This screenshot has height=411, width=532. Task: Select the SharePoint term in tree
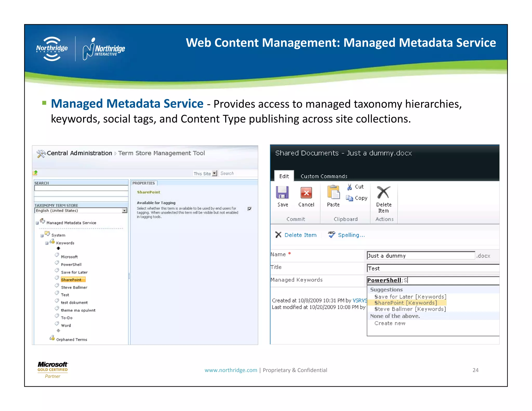point(73,280)
